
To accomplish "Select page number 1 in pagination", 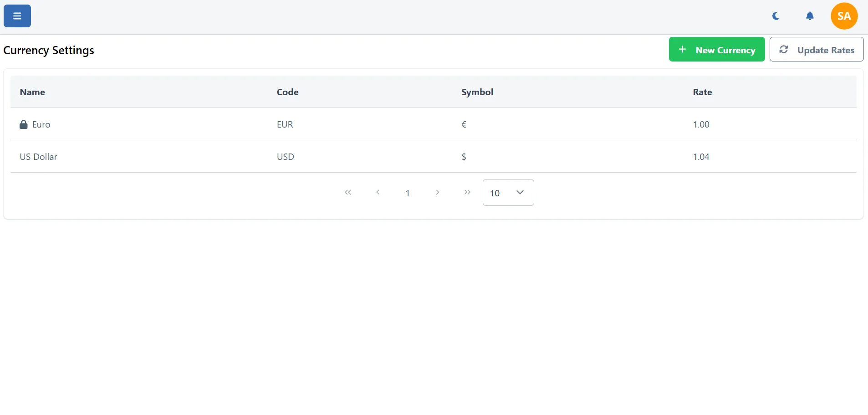I will [x=408, y=193].
